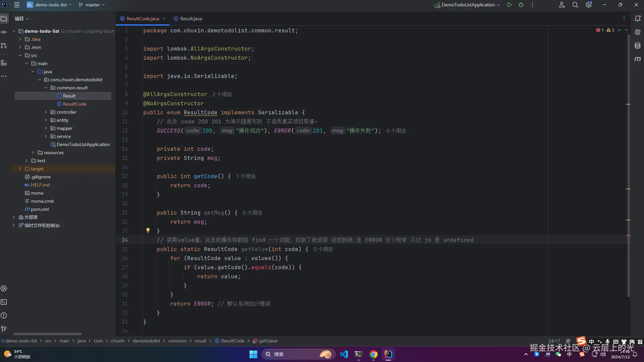This screenshot has width=644, height=362.
Task: Open the Database tool window
Action: coord(638,46)
